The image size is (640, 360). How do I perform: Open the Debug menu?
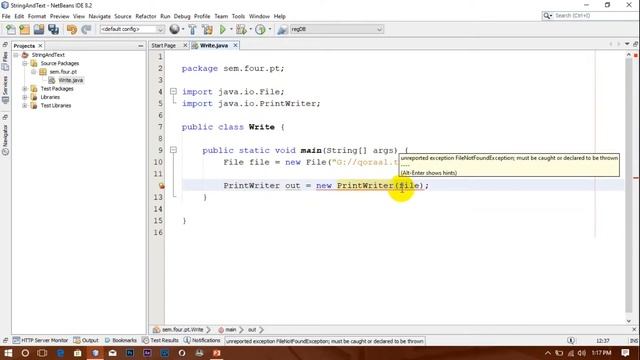pos(182,16)
